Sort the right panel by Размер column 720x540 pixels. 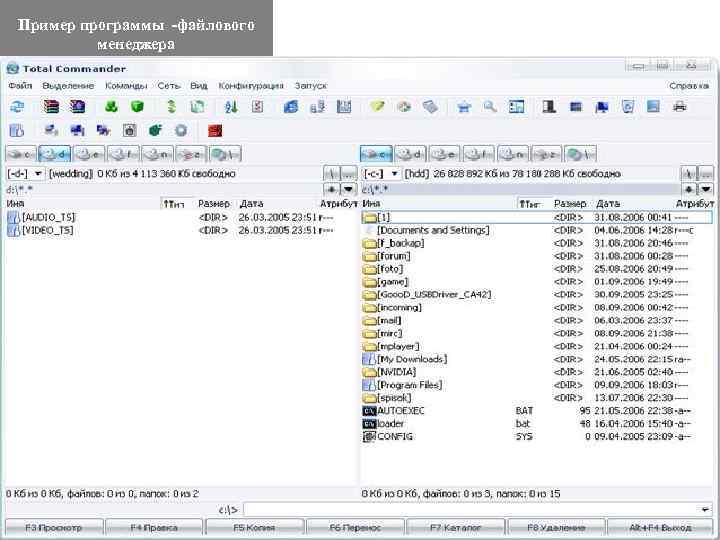pyautogui.click(x=570, y=203)
